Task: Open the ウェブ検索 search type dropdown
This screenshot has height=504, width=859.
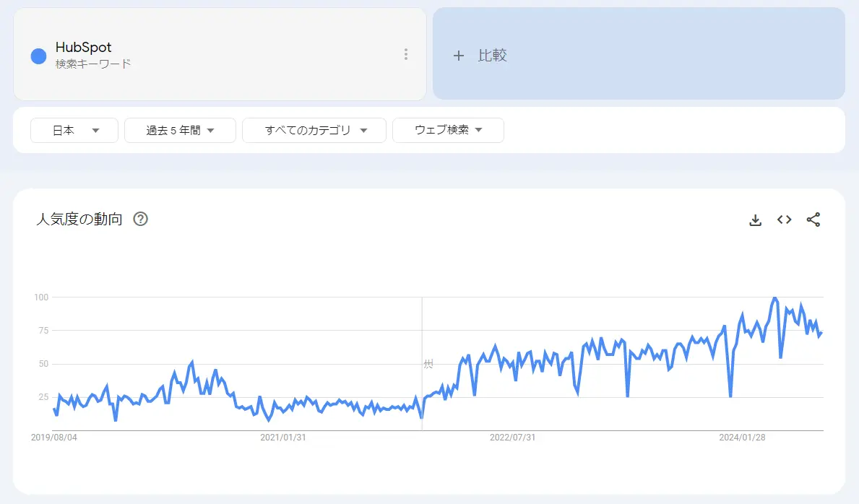Action: [448, 131]
